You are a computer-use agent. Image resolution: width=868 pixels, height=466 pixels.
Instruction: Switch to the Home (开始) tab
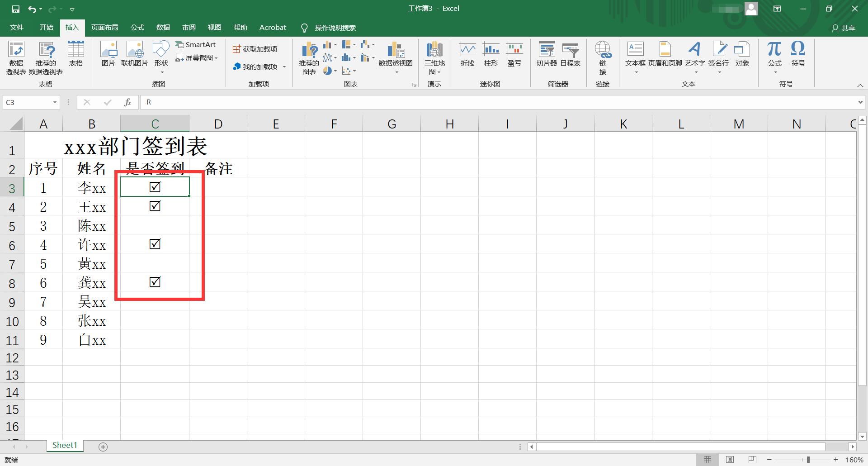pyautogui.click(x=46, y=28)
